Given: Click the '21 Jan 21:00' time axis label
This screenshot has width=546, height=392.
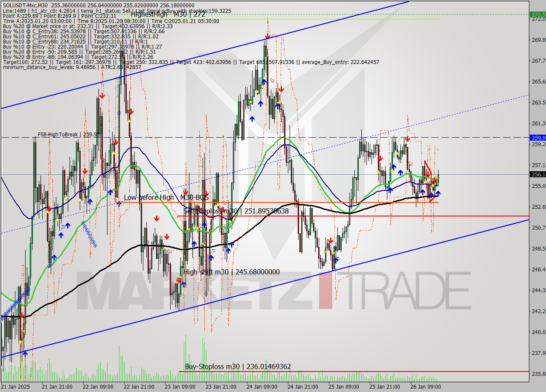Looking at the screenshot, I should click(x=56, y=387).
